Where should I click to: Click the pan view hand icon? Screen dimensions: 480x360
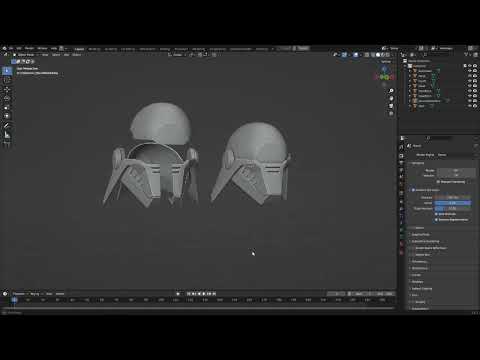coord(391,98)
